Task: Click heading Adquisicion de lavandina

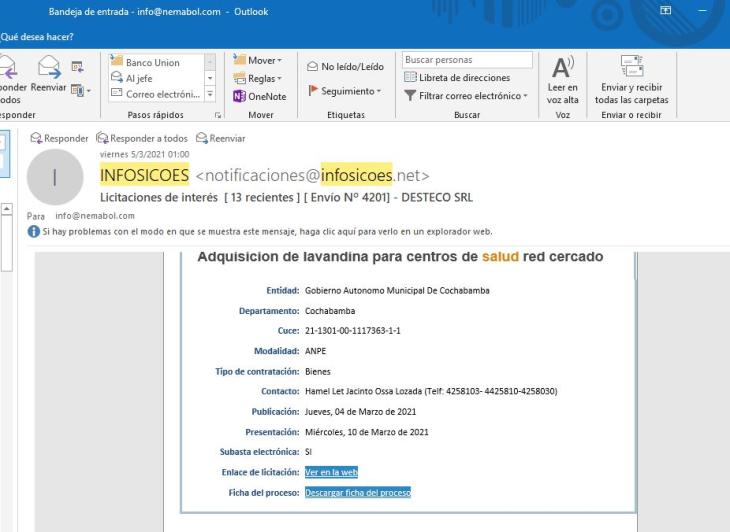Action: point(400,256)
